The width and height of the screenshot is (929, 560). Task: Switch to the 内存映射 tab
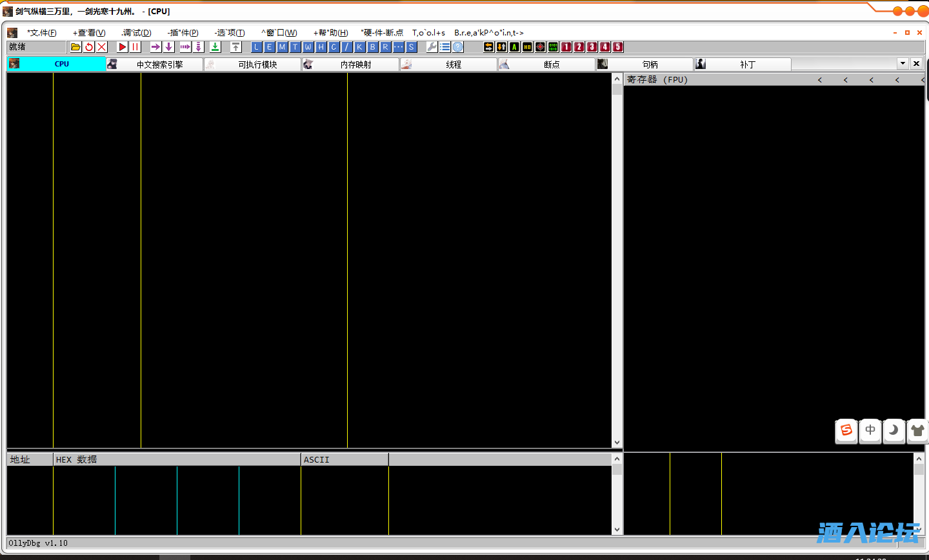click(355, 65)
